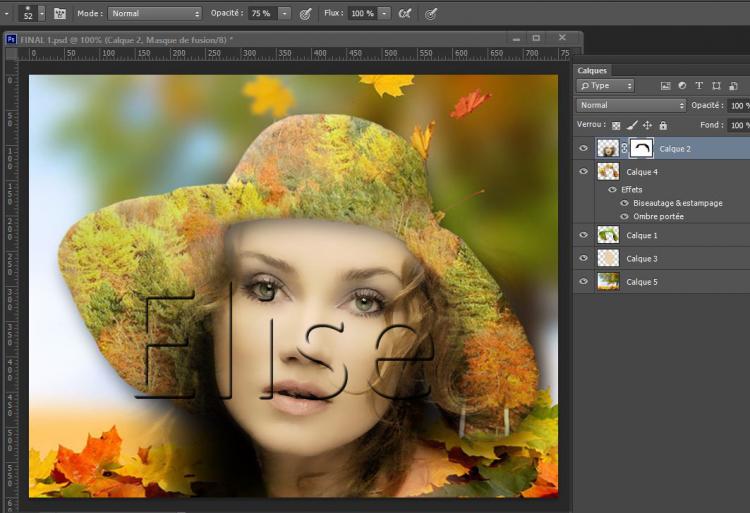Select the Calque 5 layer name
750x513 pixels.
click(x=642, y=282)
